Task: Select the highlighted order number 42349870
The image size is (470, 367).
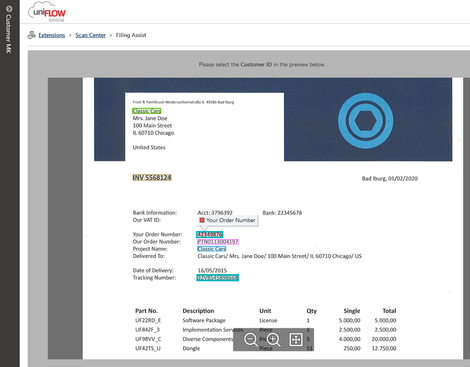Action: pyautogui.click(x=210, y=235)
